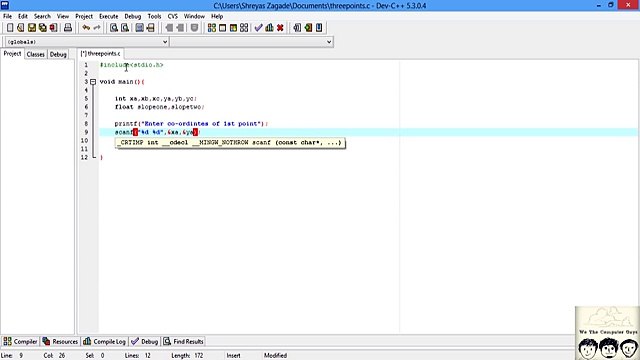640x360 pixels.
Task: Click the Print icon
Action: click(x=68, y=28)
